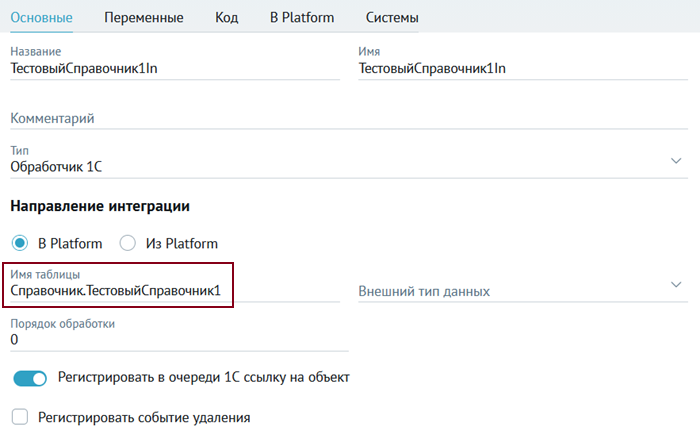Click the Внешний тип данных field
This screenshot has height=442, width=700.
click(523, 291)
